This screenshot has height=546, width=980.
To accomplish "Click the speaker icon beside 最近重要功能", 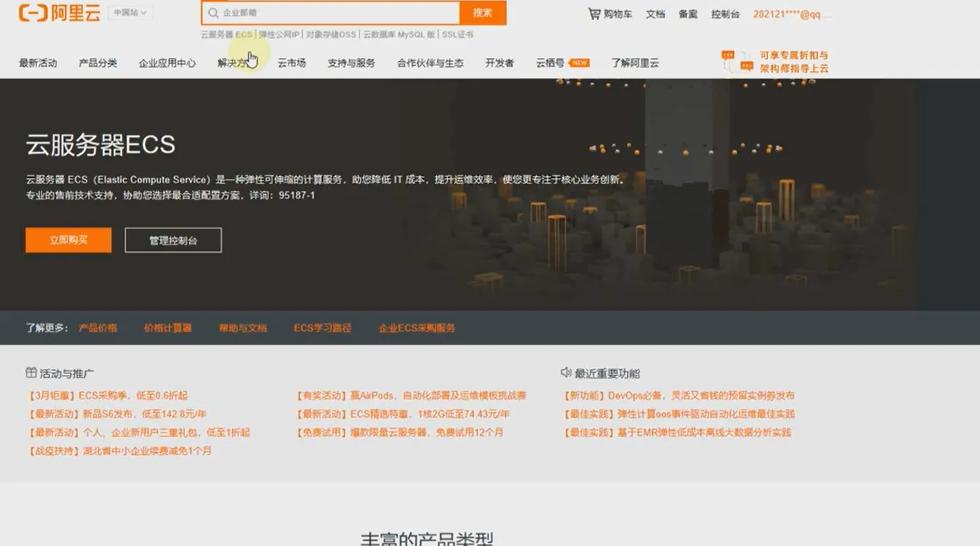I will click(x=566, y=372).
